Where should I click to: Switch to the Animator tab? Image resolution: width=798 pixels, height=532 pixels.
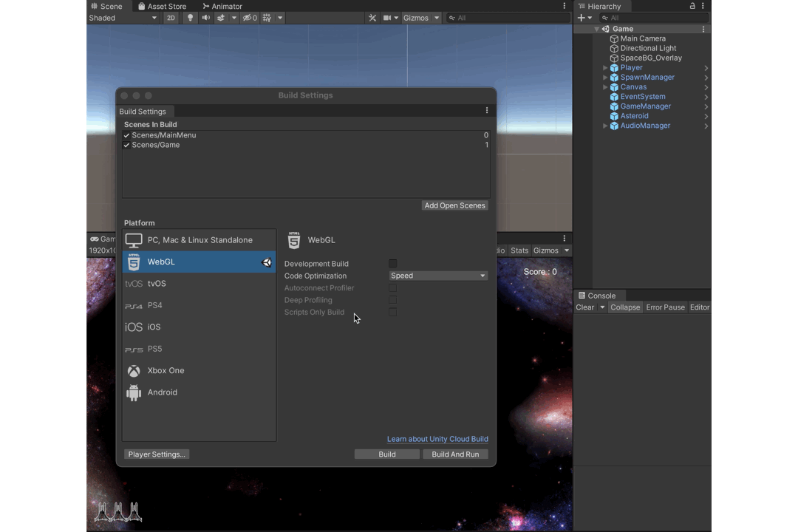coord(222,6)
